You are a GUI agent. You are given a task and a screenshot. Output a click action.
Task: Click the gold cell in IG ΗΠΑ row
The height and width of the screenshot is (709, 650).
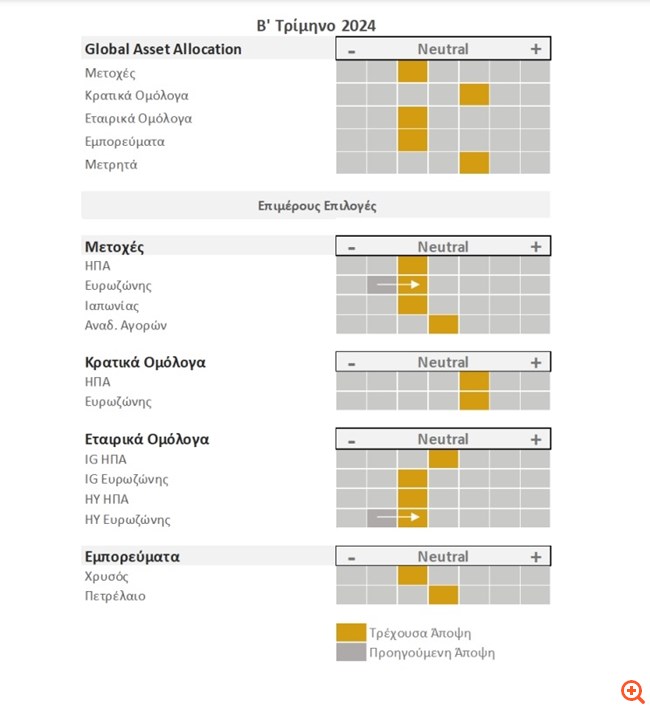443,459
